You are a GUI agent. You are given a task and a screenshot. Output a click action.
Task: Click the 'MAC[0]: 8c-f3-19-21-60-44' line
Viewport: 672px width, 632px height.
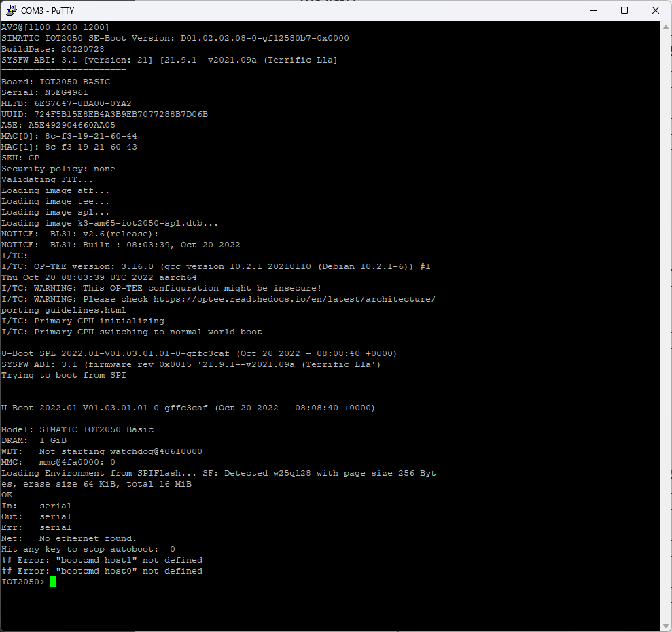[x=69, y=136]
